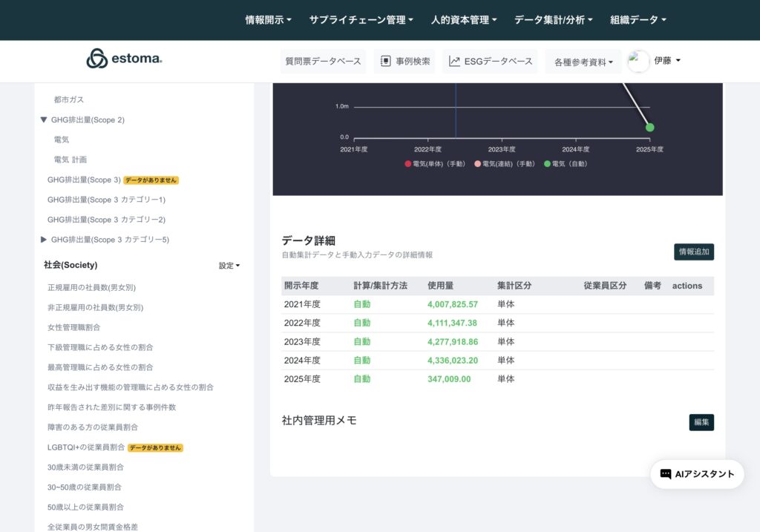
Task: Click the 2025年度 green data point on chart
Action: (649, 128)
